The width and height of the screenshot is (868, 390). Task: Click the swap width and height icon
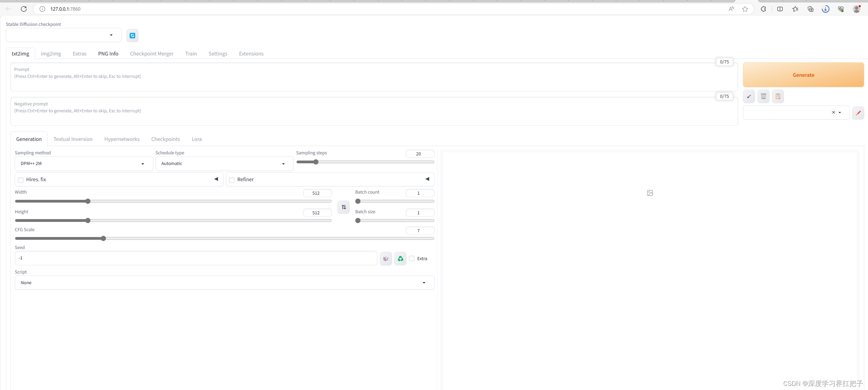[343, 207]
